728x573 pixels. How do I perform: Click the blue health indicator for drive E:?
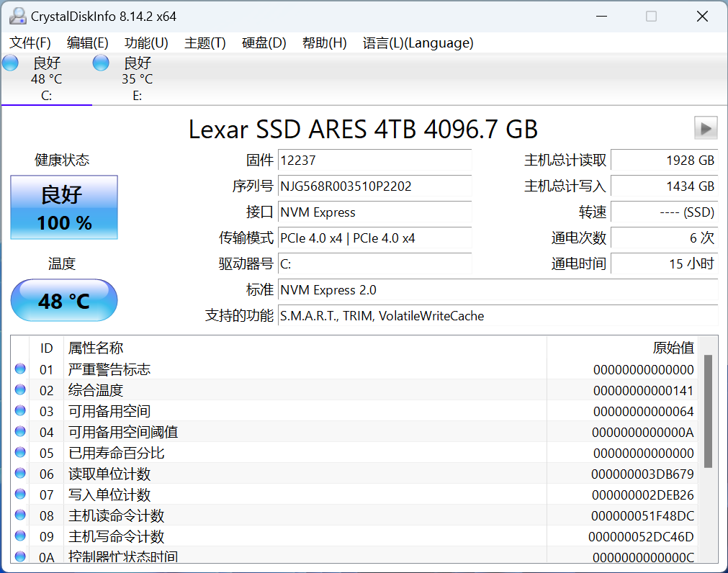(100, 63)
